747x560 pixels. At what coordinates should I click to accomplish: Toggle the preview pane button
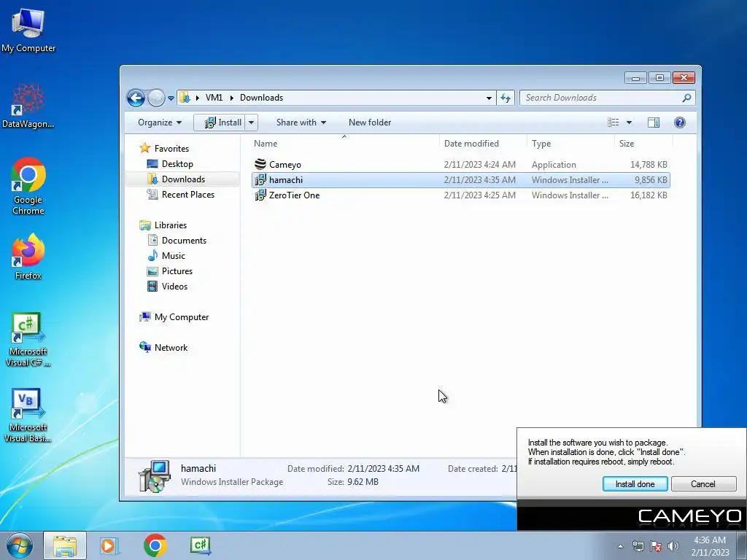(653, 122)
